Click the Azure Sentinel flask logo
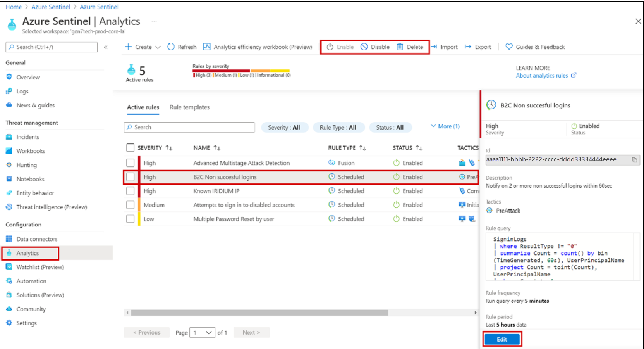This screenshot has height=349, width=644. [x=12, y=24]
